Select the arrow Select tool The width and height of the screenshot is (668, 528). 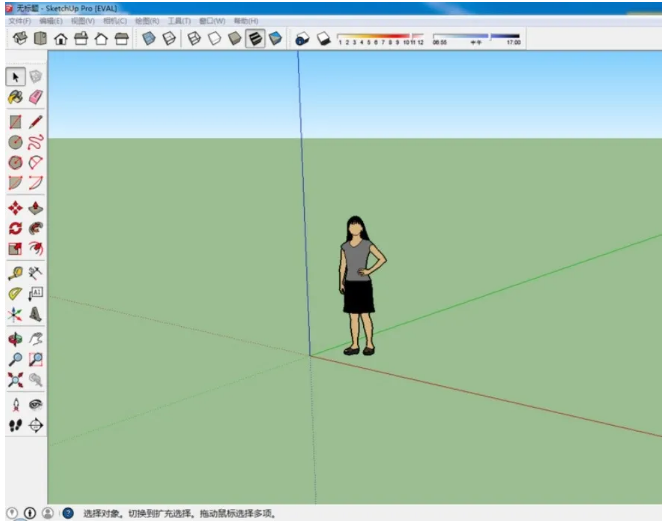click(x=15, y=77)
